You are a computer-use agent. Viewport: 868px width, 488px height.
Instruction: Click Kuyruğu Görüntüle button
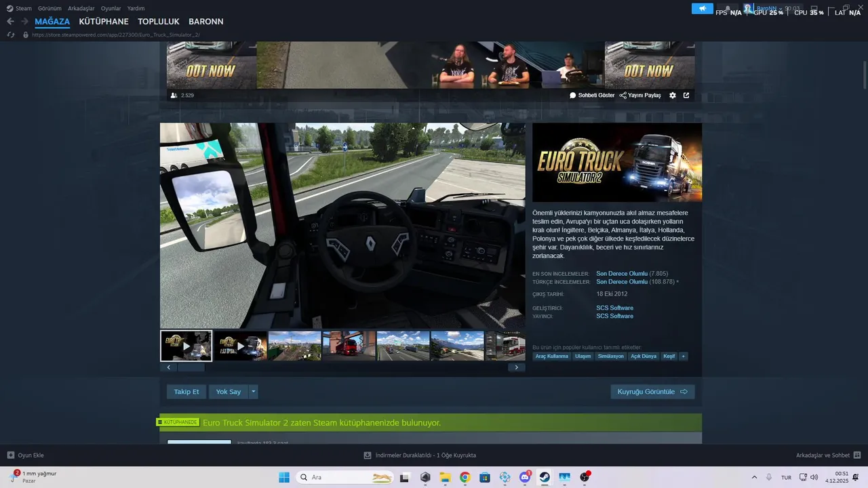[x=652, y=392]
